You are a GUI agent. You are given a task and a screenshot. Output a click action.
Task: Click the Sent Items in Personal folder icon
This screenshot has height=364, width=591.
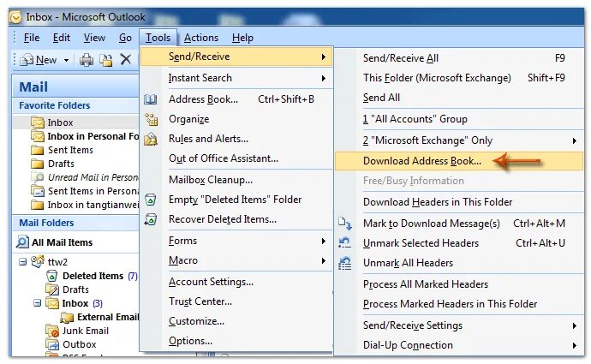click(x=38, y=191)
